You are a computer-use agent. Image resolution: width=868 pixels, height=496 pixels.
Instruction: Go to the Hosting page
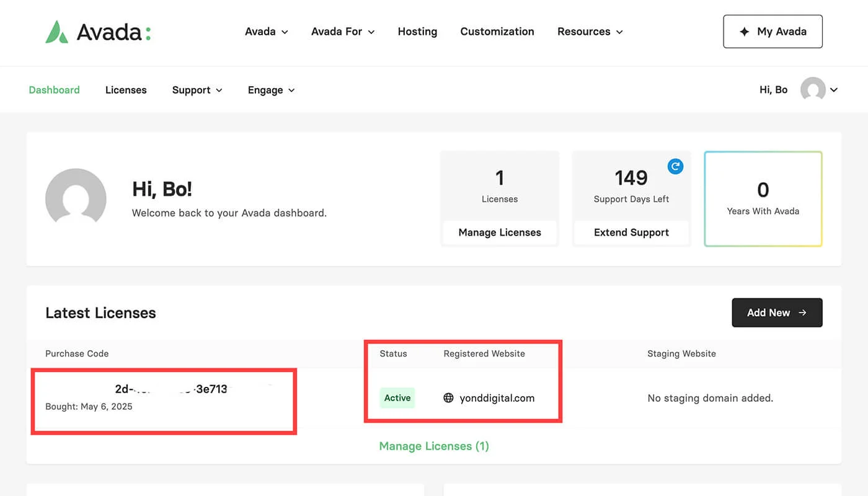pos(417,32)
